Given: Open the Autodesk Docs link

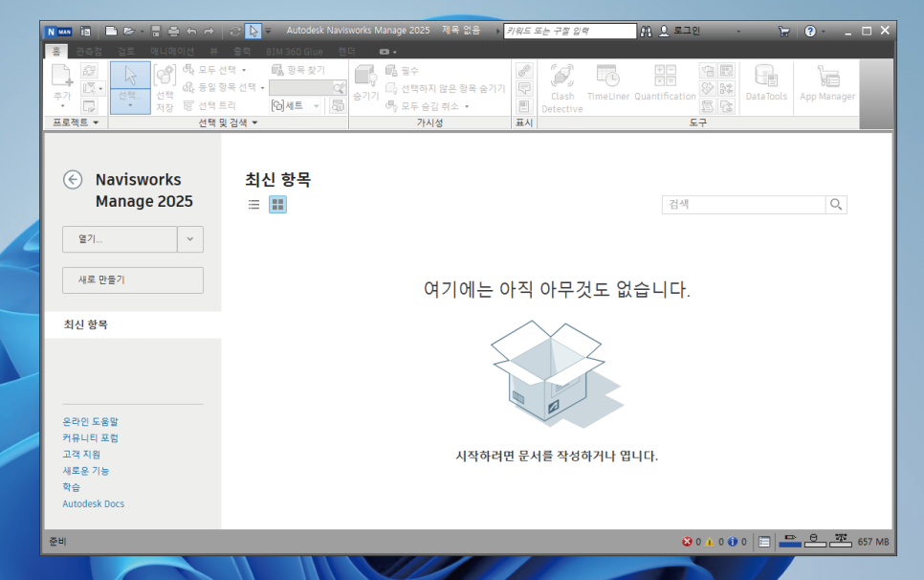Looking at the screenshot, I should point(93,504).
